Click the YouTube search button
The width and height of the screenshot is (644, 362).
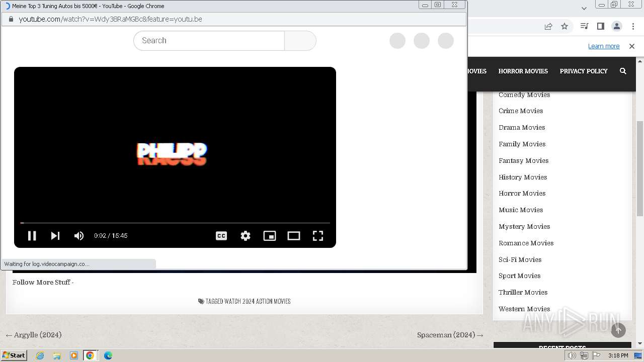[x=300, y=41]
